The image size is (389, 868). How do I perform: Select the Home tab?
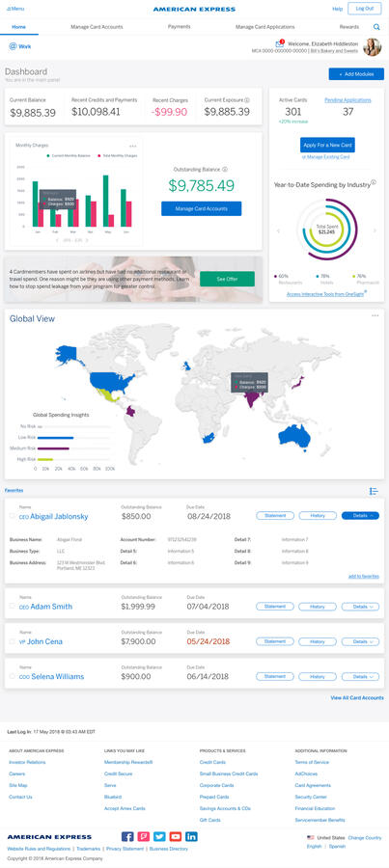19,27
